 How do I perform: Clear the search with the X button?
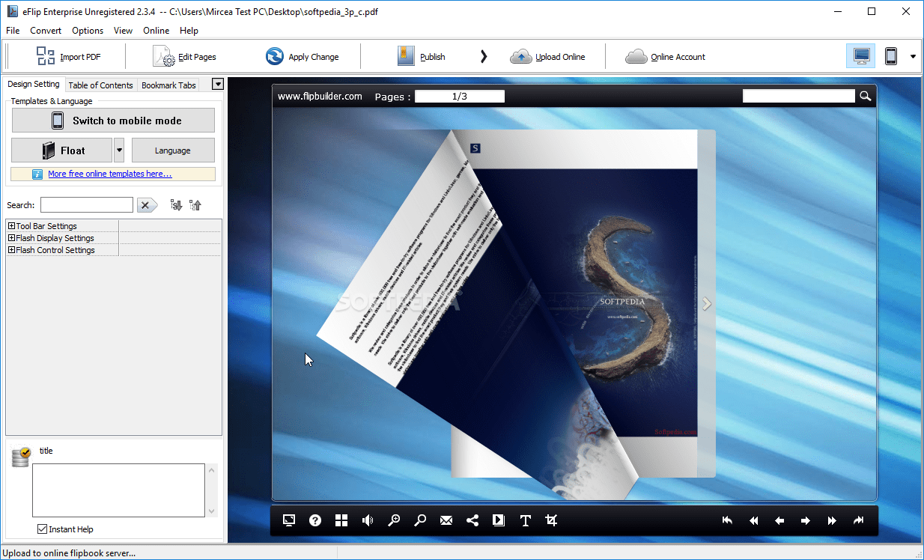[147, 205]
